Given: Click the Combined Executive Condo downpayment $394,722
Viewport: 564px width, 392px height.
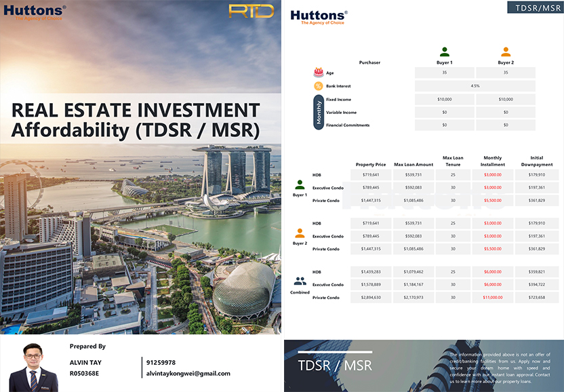Looking at the screenshot, I should (537, 284).
